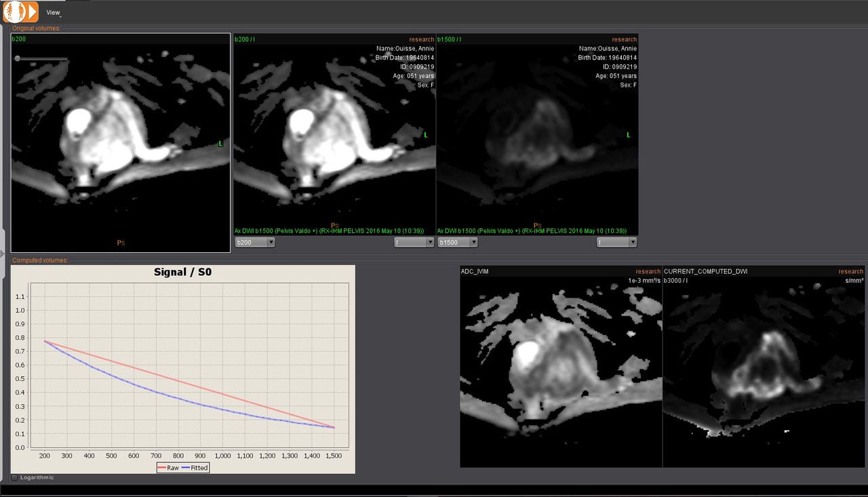
Task: Click the 'research' label in ADC_IVIM panel
Action: coord(648,271)
